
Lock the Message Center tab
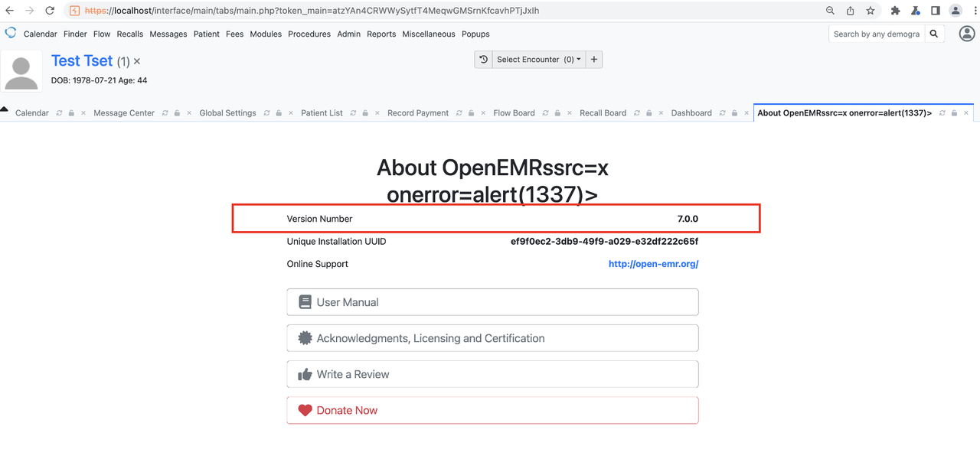click(x=178, y=113)
